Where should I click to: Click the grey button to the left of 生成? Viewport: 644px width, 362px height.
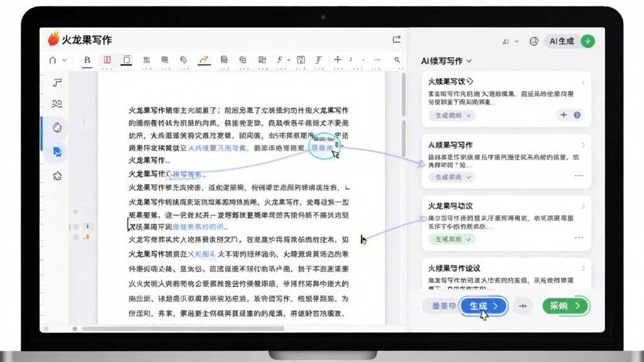click(x=440, y=306)
